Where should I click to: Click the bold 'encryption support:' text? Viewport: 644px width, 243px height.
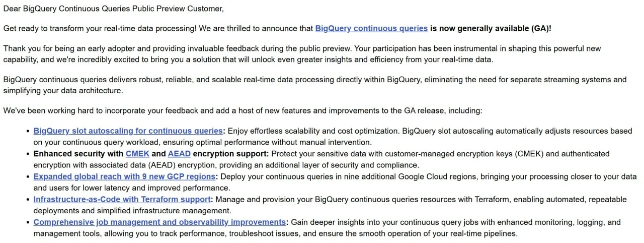[x=231, y=153]
